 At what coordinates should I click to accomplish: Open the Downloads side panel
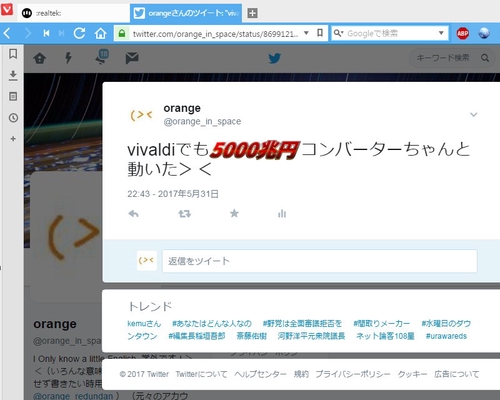[13, 75]
